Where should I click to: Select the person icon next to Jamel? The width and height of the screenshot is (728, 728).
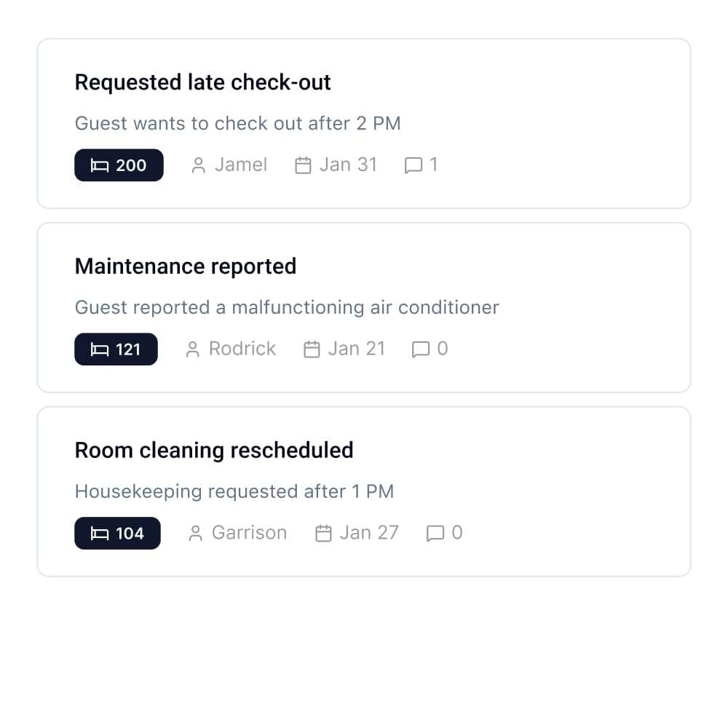click(x=197, y=165)
